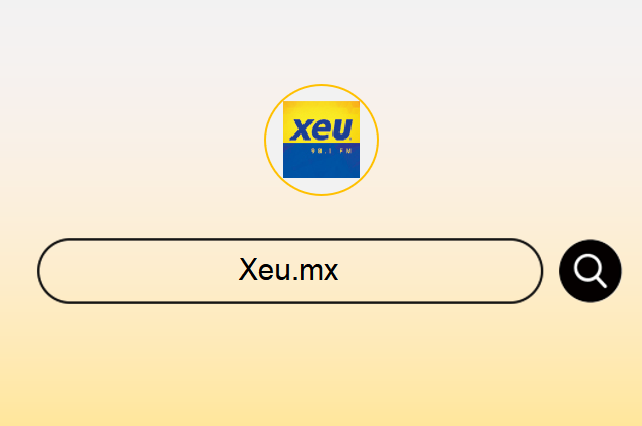Image resolution: width=642 pixels, height=426 pixels.
Task: Focus the rounded search box containing Xeu.mx
Action: coord(290,271)
